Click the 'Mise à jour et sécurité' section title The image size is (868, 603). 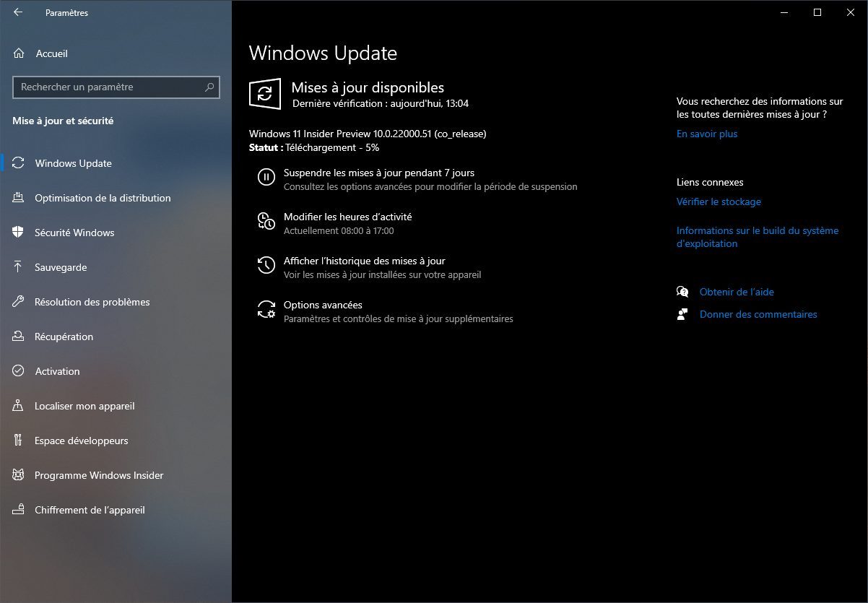(x=63, y=121)
